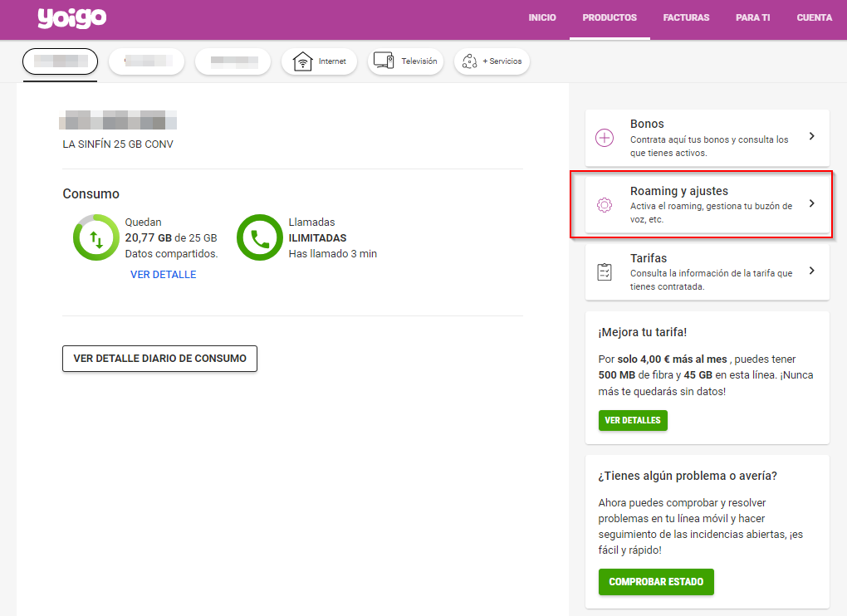Image resolution: width=847 pixels, height=616 pixels.
Task: Click the data usage ring indicator
Action: coord(96,238)
